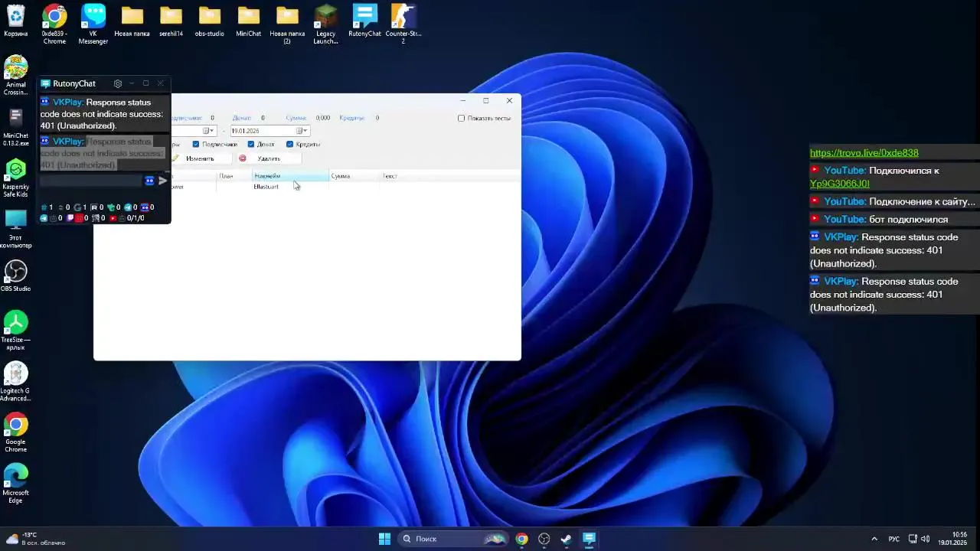Screen dimensions: 980x551
Task: Open the MiniChat 0.13.2.exe file icon
Action: [x=15, y=127]
